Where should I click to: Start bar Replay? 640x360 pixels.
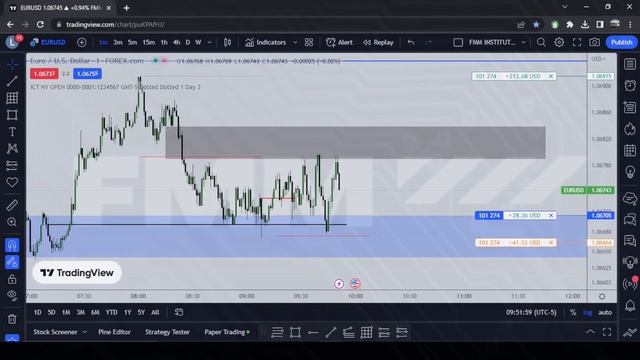[x=378, y=42]
